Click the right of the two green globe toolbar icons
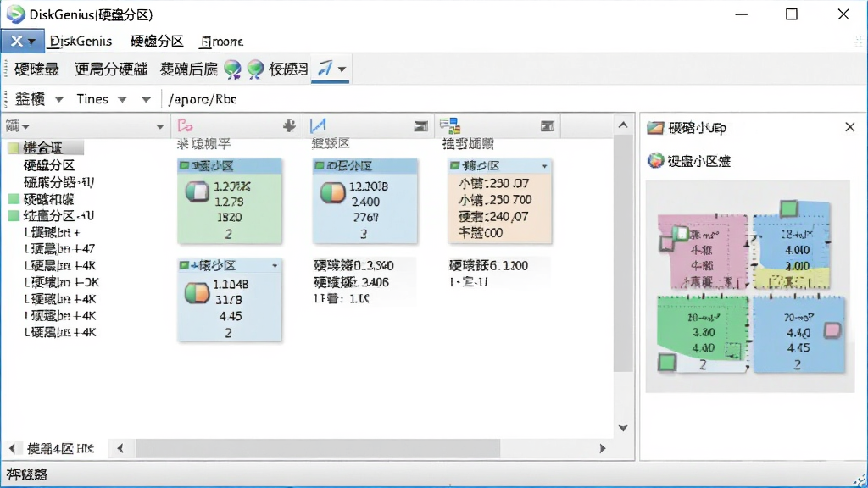868x488 pixels. (255, 69)
